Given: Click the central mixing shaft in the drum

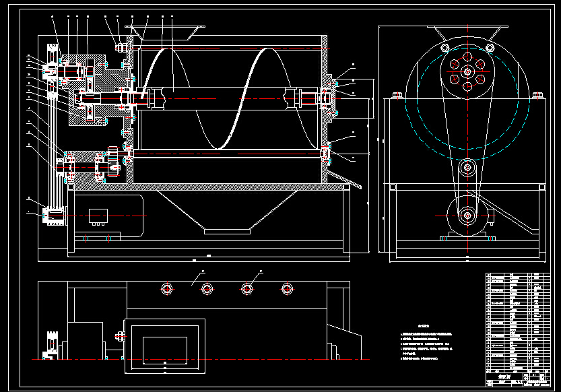Looking at the screenshot, I should [x=227, y=99].
